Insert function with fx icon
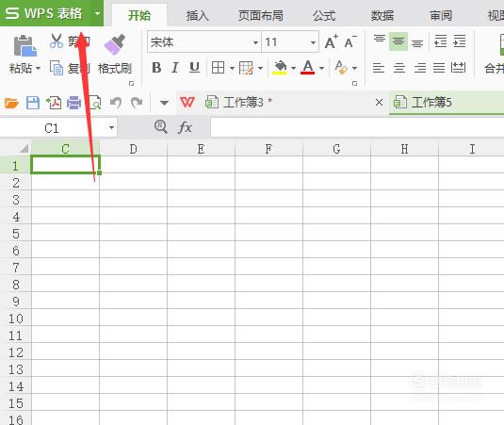 pos(185,127)
